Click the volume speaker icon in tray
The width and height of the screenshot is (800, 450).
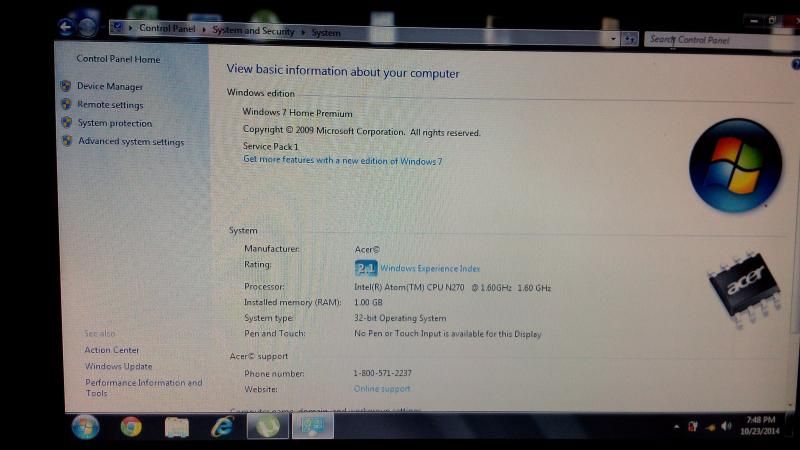point(727,426)
